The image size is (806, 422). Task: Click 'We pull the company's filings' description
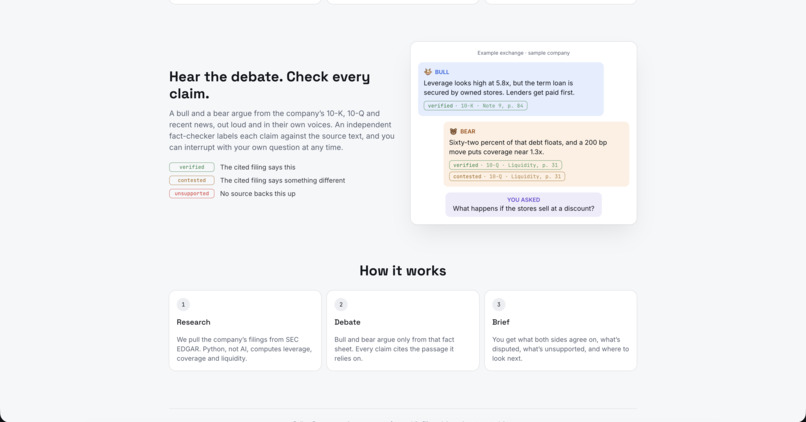pyautogui.click(x=244, y=349)
